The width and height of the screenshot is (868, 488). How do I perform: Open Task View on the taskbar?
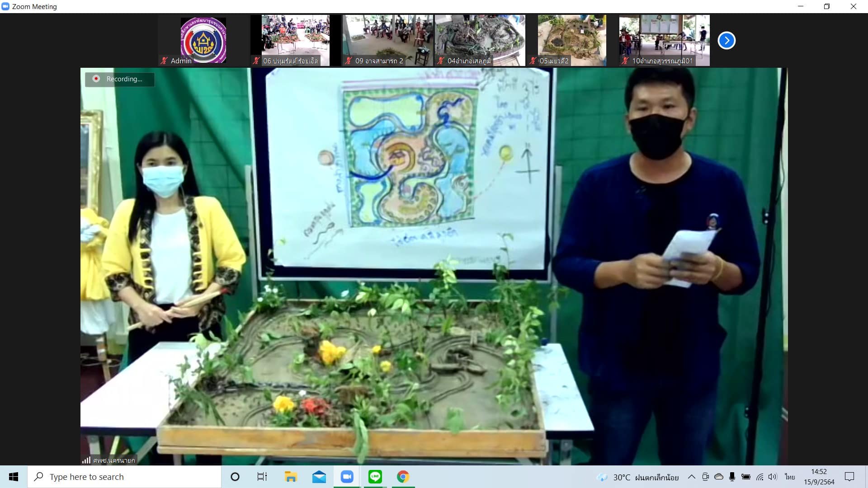262,477
